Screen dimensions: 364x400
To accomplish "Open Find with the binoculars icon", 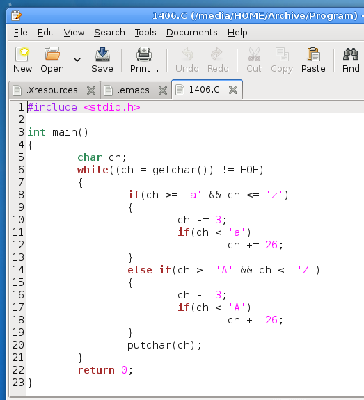I will click(350, 54).
